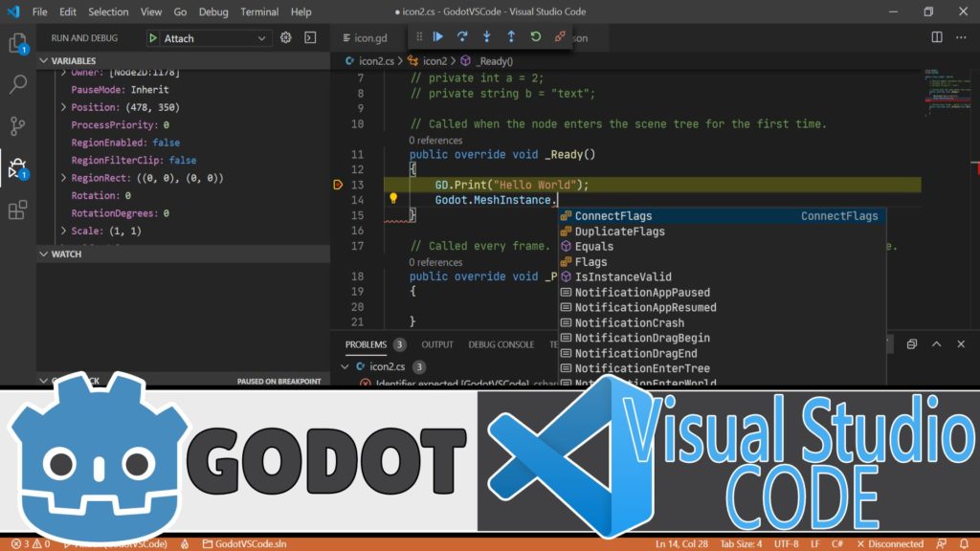Switch to the PROBLEMS panel tab
This screenshot has width=980, height=551.
tap(366, 344)
